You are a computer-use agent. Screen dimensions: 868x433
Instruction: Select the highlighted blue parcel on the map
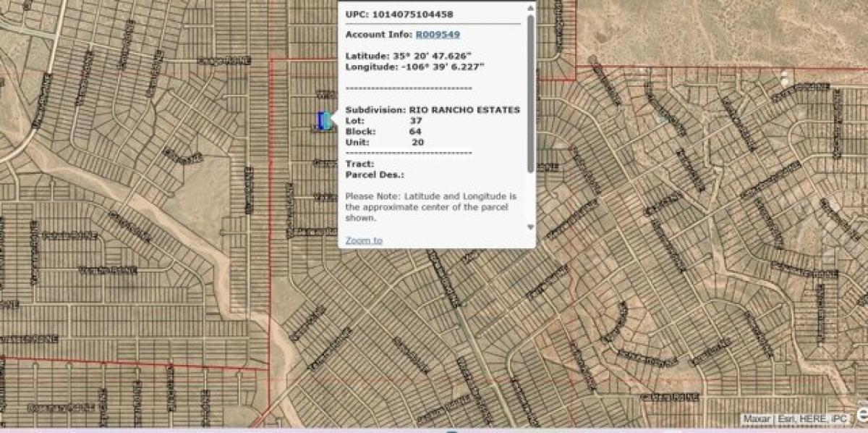pos(320,120)
